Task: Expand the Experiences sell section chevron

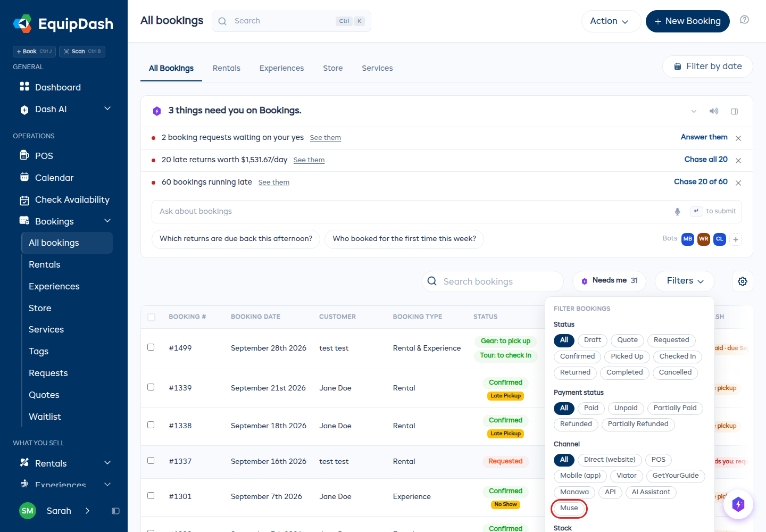Action: (107, 484)
